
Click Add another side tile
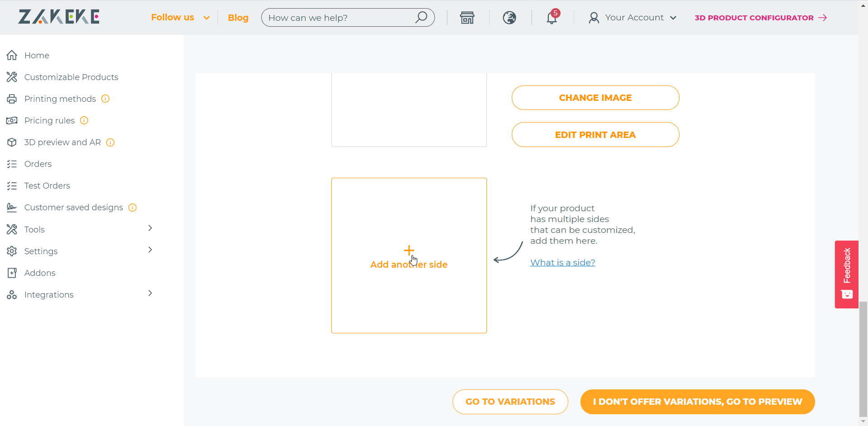(x=409, y=256)
